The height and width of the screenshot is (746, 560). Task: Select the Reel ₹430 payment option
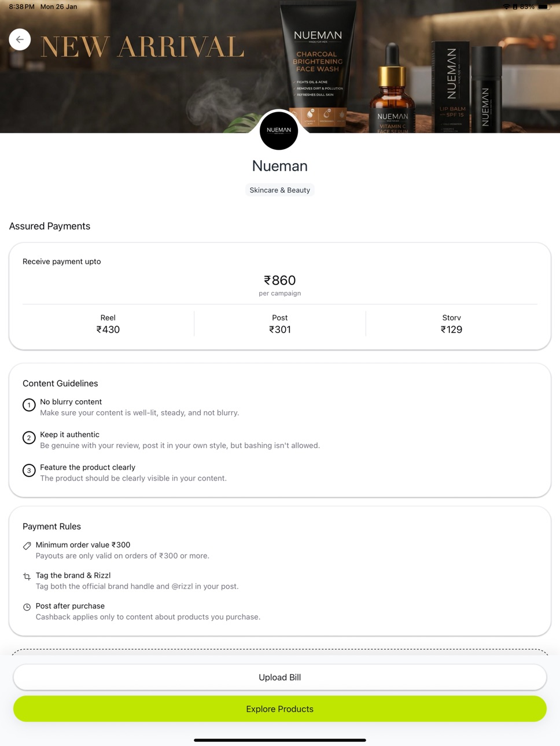click(x=108, y=324)
